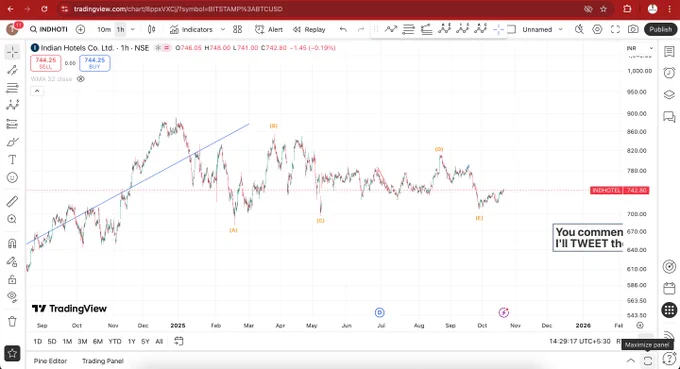680x369 pixels.
Task: Open indicator templates grid icon
Action: 237,29
